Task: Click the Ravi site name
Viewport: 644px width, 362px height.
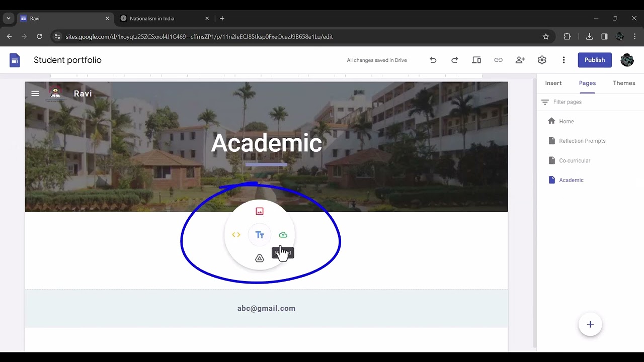Action: coord(83,94)
